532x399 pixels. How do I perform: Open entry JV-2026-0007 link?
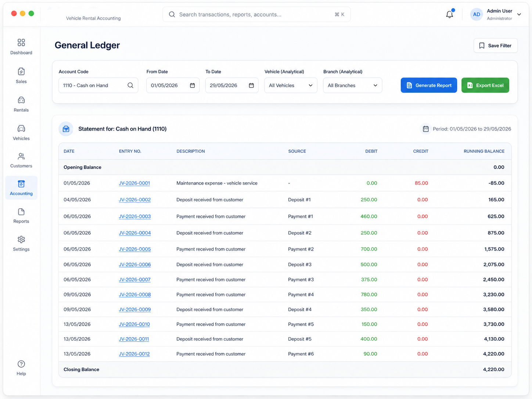coord(135,280)
